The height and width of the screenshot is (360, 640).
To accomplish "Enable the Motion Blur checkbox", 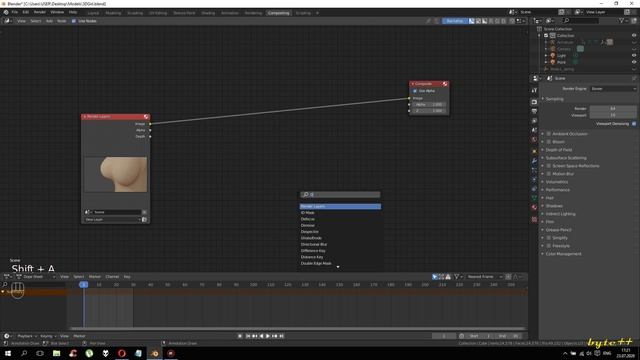I will click(549, 174).
